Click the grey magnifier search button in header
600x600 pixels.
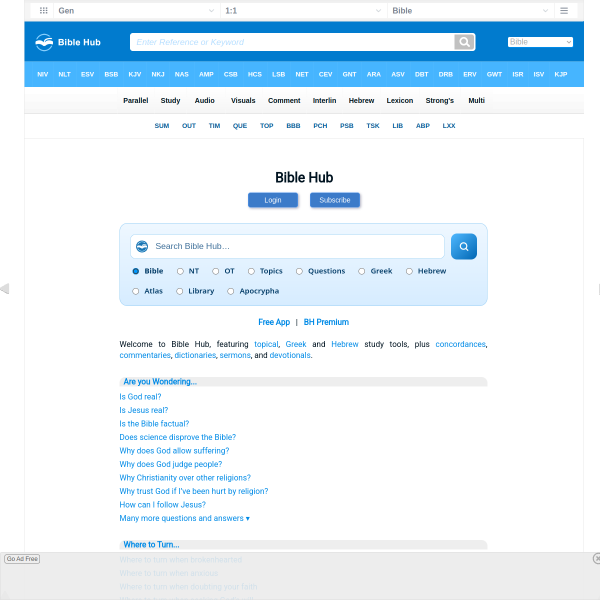pyautogui.click(x=464, y=42)
